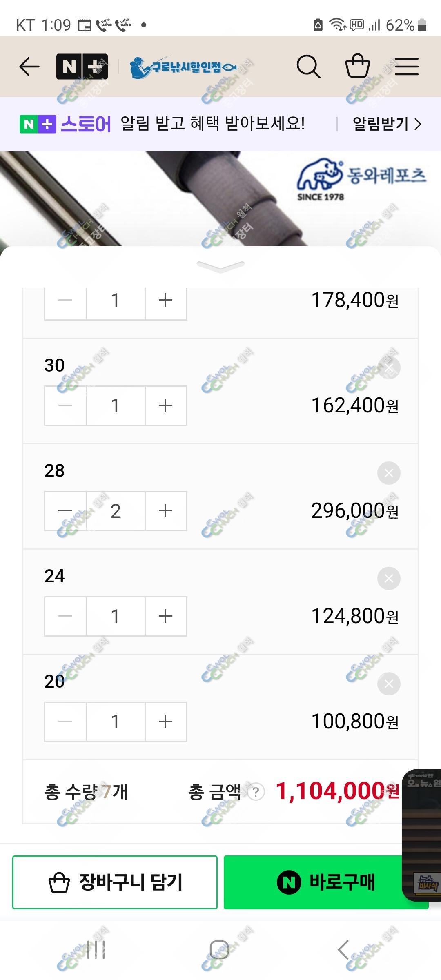Tap the back arrow in header

coord(29,67)
